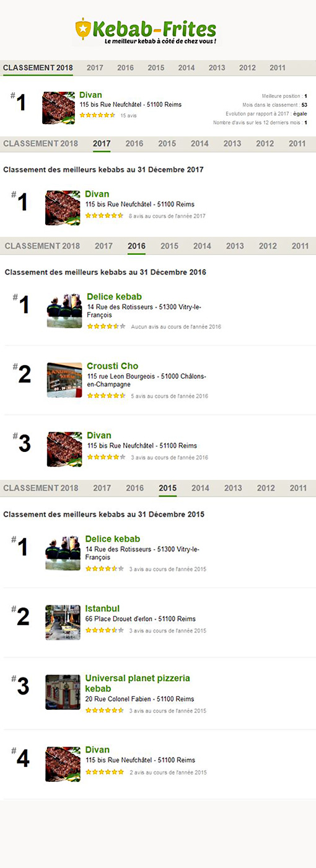Open Universal planet pizzeria kebab link

click(x=138, y=683)
